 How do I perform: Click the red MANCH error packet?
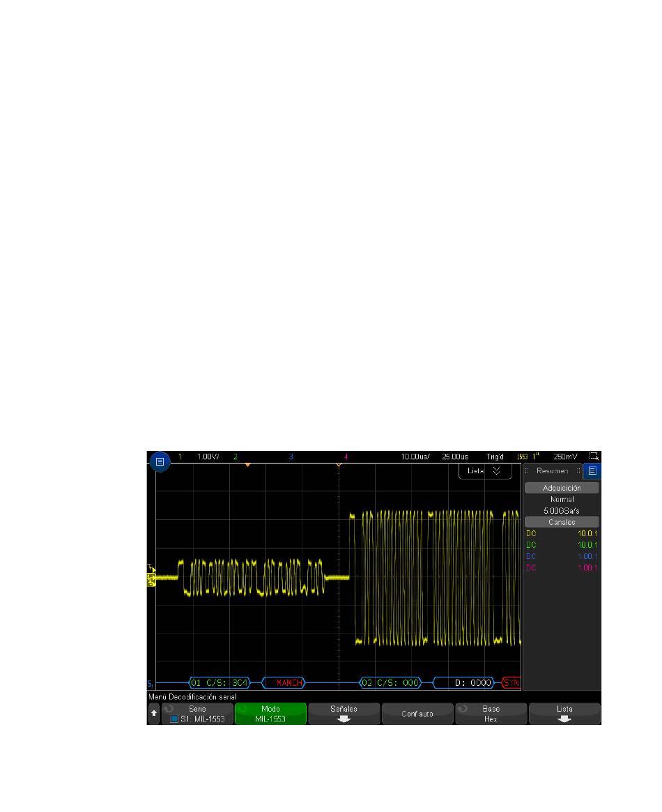284,682
